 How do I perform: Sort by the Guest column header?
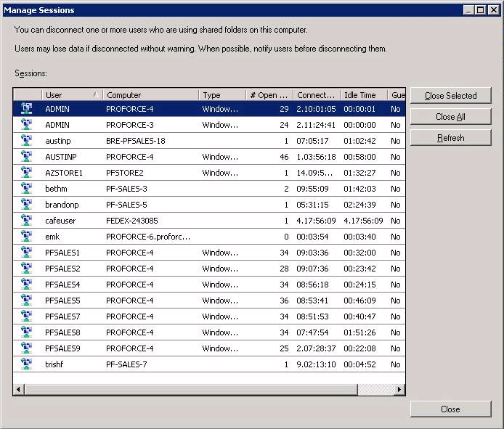tap(397, 95)
